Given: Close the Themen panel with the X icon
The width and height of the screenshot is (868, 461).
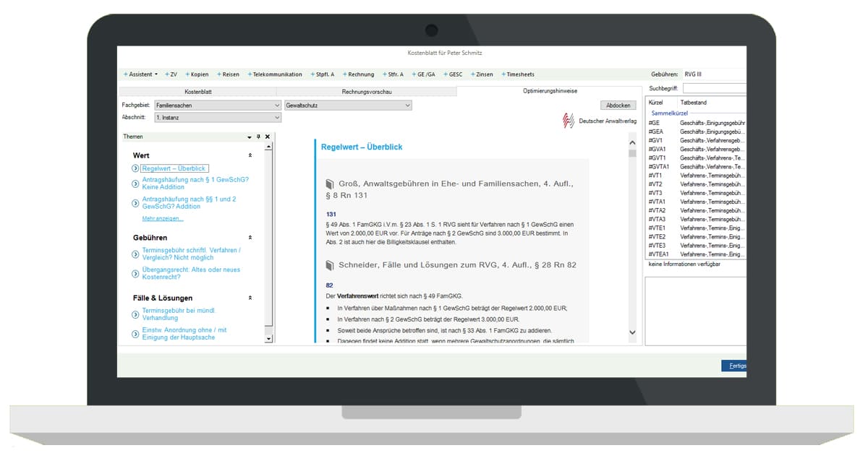Looking at the screenshot, I should pyautogui.click(x=268, y=137).
